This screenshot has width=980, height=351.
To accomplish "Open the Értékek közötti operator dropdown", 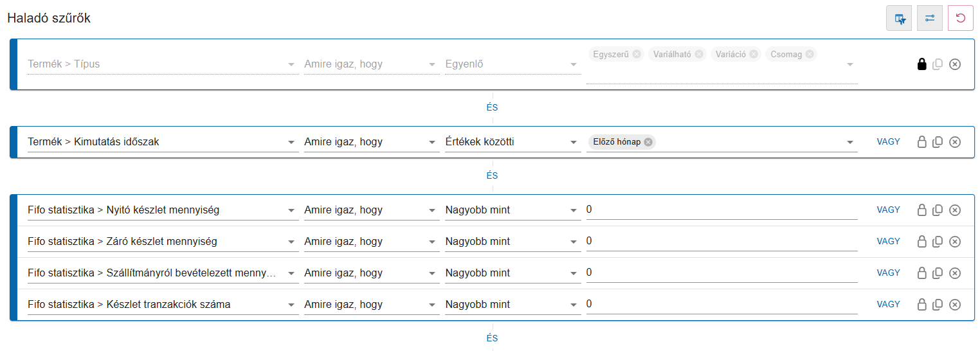I will pos(574,142).
